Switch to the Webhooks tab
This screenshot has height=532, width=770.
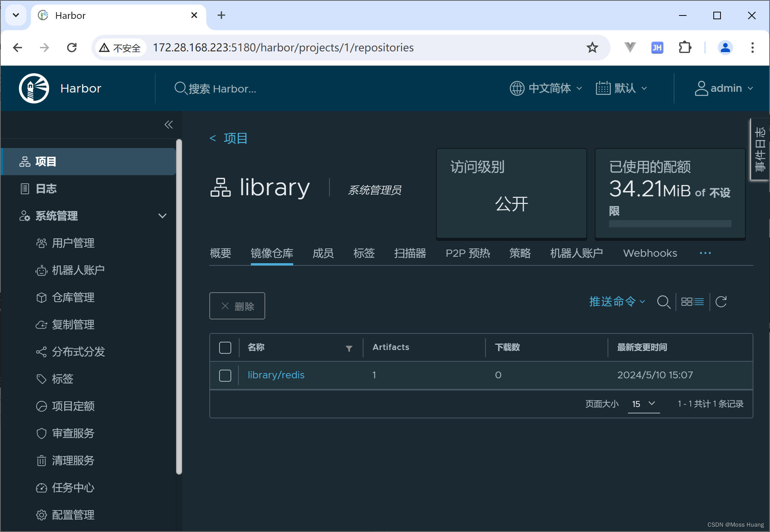click(650, 253)
